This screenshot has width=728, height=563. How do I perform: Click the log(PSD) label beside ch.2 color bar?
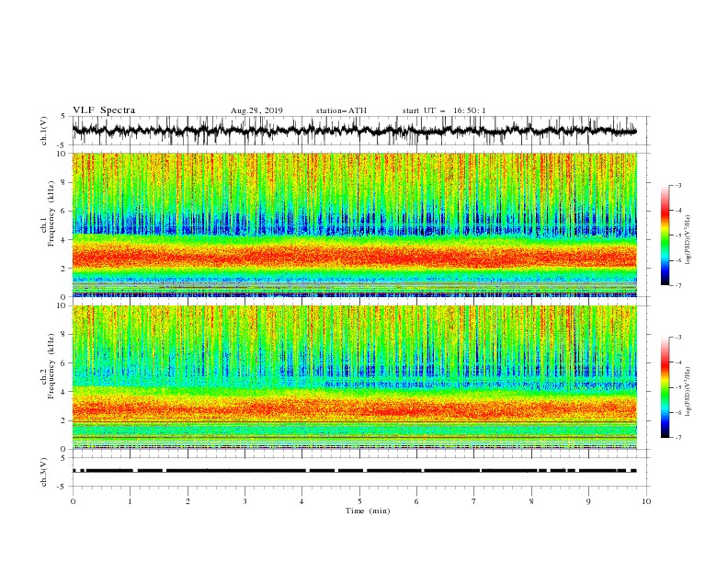pos(688,391)
